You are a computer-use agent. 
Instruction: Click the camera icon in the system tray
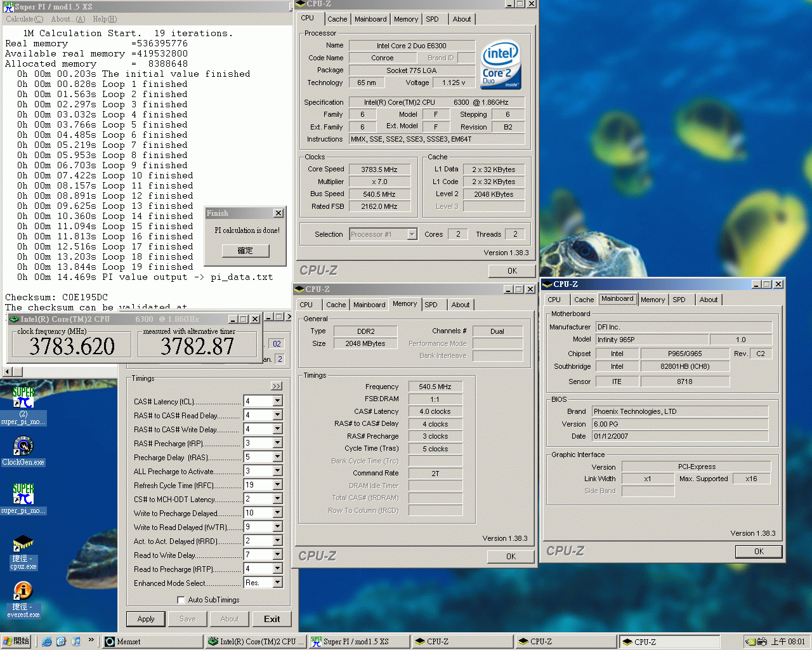point(762,642)
